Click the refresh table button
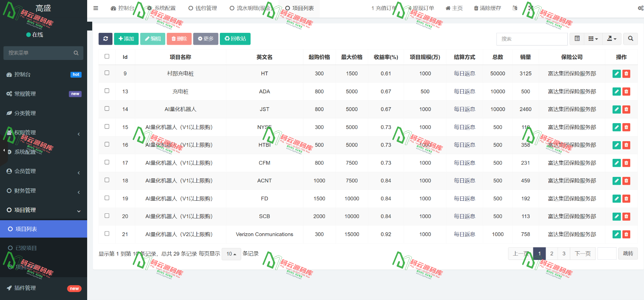This screenshot has height=300, width=644. click(105, 39)
